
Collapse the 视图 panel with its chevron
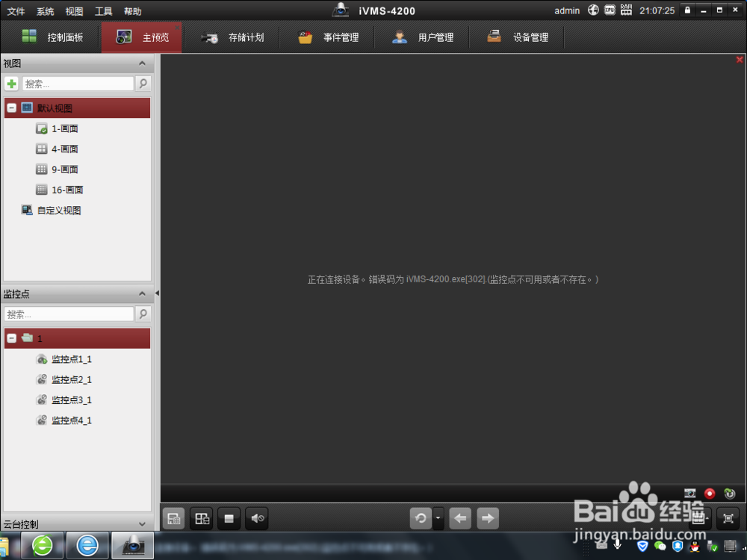pos(142,63)
